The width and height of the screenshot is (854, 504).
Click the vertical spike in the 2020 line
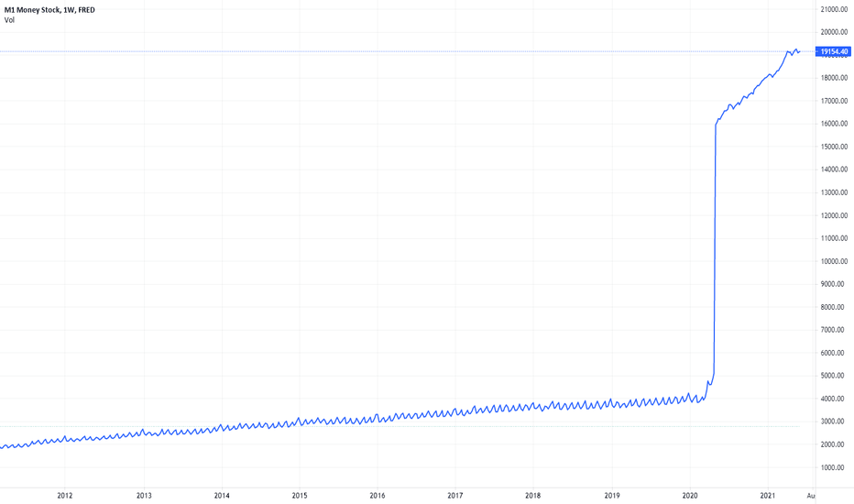tap(715, 251)
